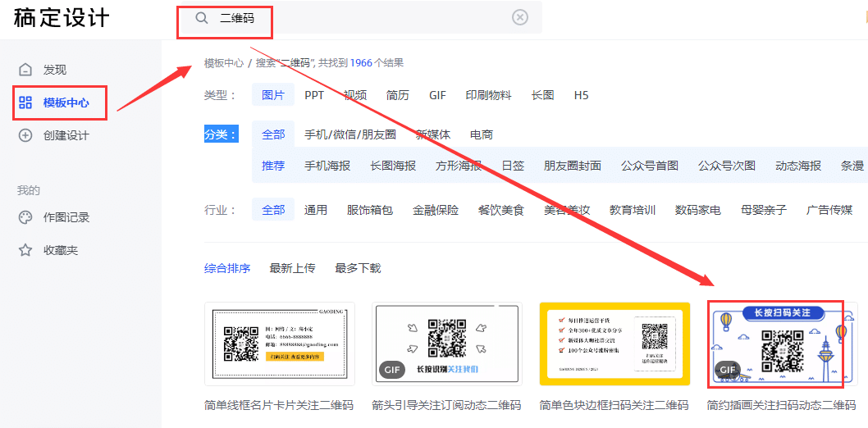
Task: Select industry 广告传媒
Action: coord(829,210)
